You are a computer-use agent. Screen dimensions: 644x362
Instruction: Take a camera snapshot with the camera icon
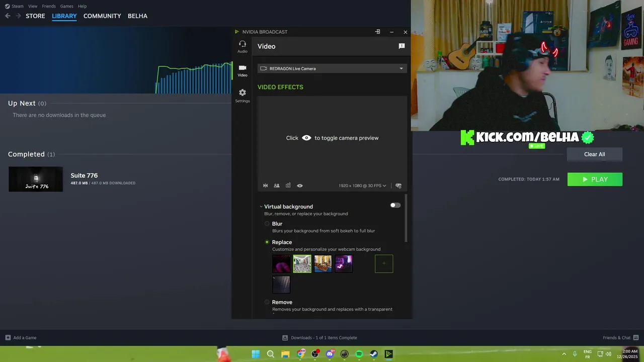(x=288, y=186)
